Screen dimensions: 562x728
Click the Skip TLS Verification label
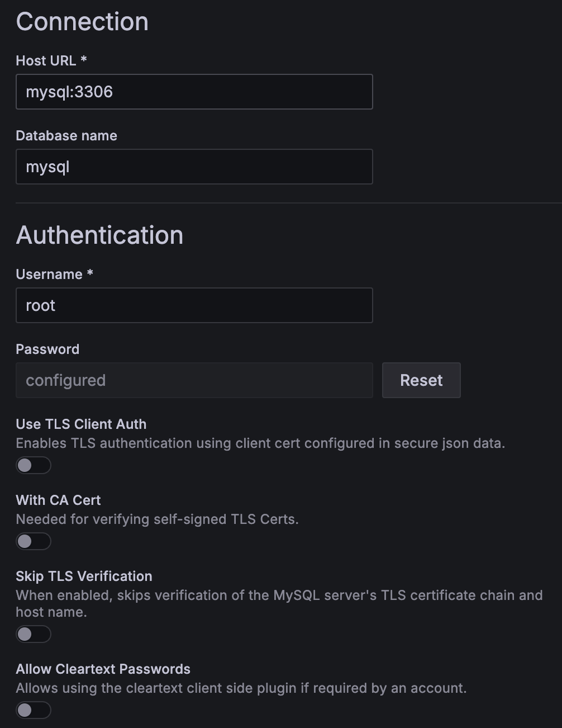coord(84,576)
